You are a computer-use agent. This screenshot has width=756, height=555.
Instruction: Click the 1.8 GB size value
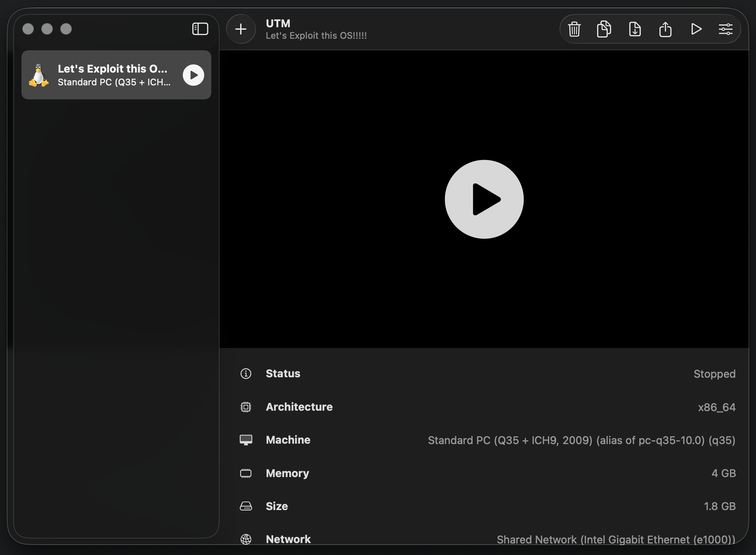point(720,506)
